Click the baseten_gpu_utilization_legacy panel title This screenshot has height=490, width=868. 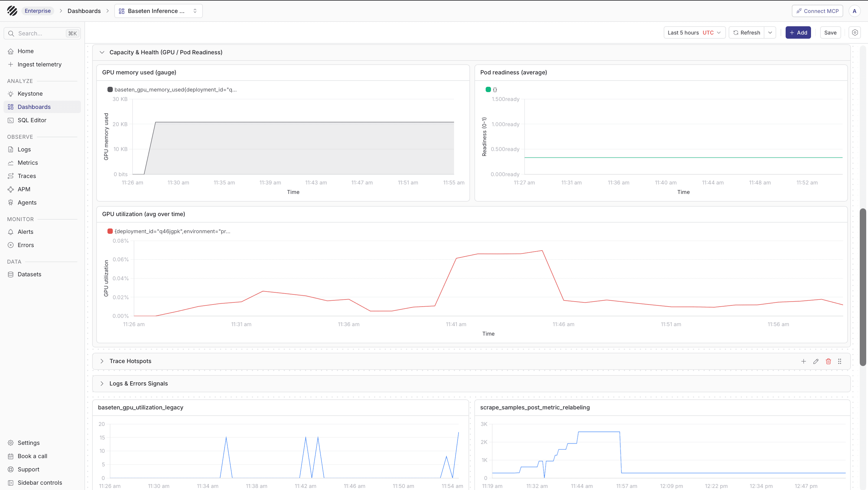tap(141, 407)
